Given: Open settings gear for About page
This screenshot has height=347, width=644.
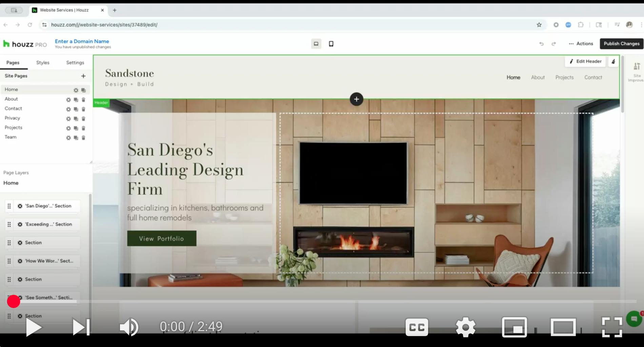Looking at the screenshot, I should (68, 100).
